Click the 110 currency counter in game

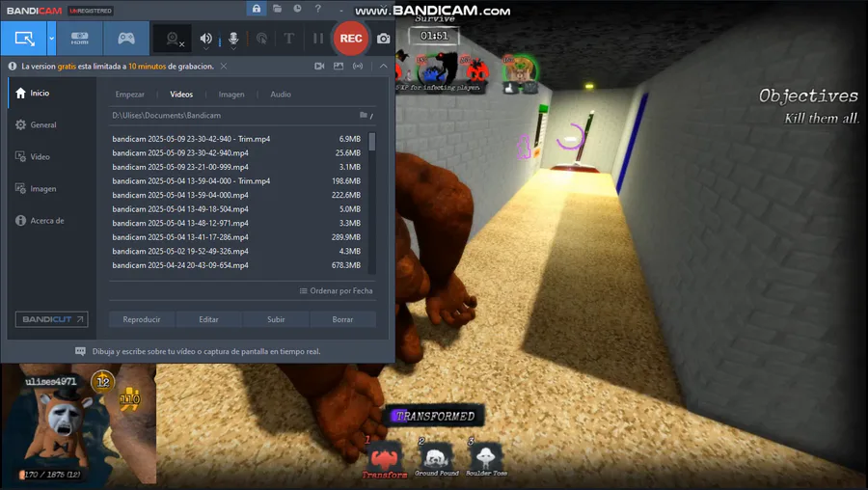coord(130,399)
